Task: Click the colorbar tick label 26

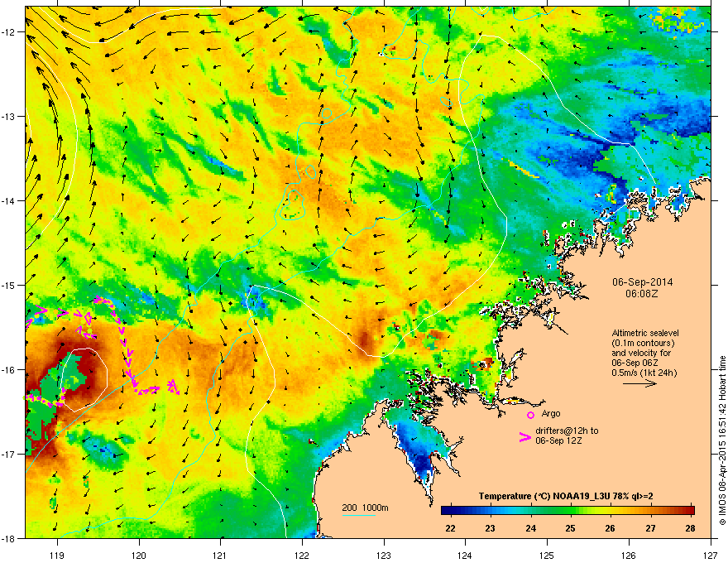Action: [610, 528]
